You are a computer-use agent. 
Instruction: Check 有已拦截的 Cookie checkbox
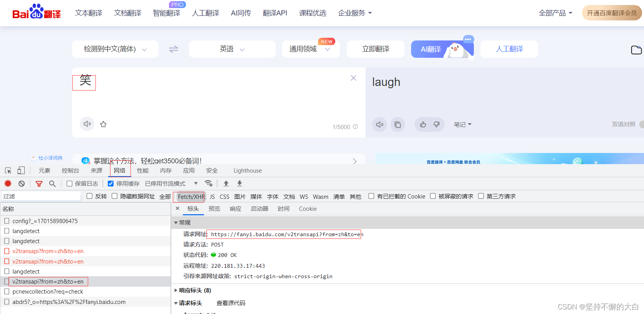371,196
